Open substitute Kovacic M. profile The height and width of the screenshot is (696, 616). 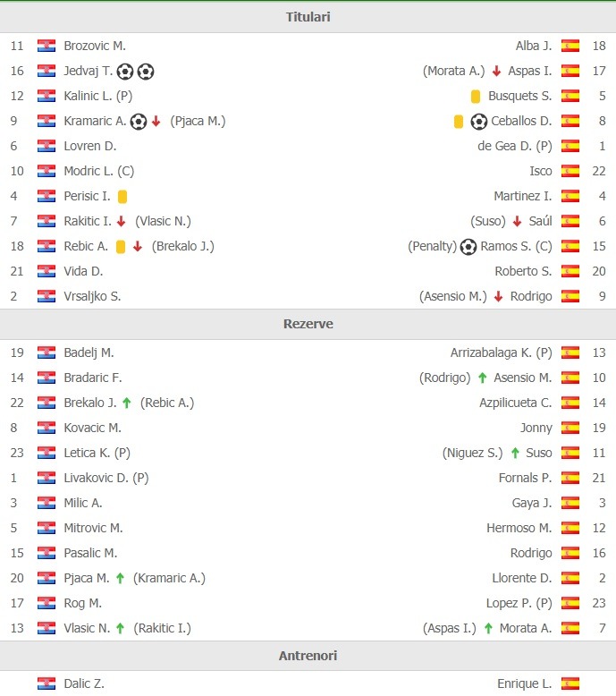click(92, 428)
